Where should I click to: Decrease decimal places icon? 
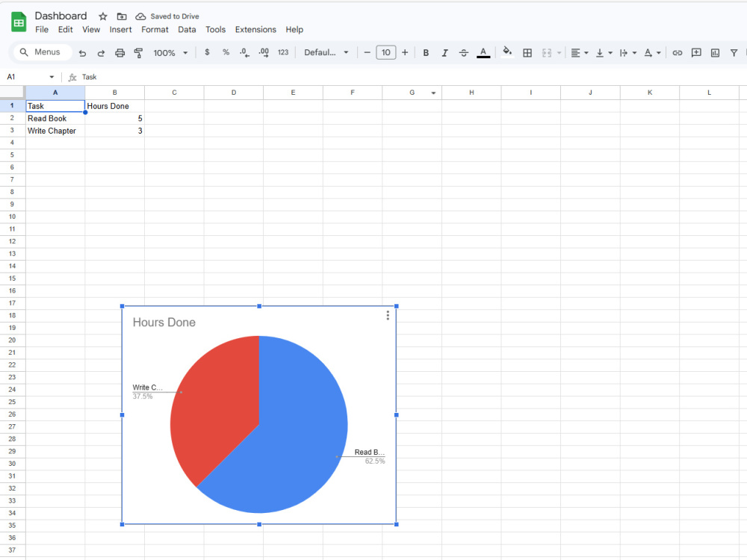(x=244, y=52)
